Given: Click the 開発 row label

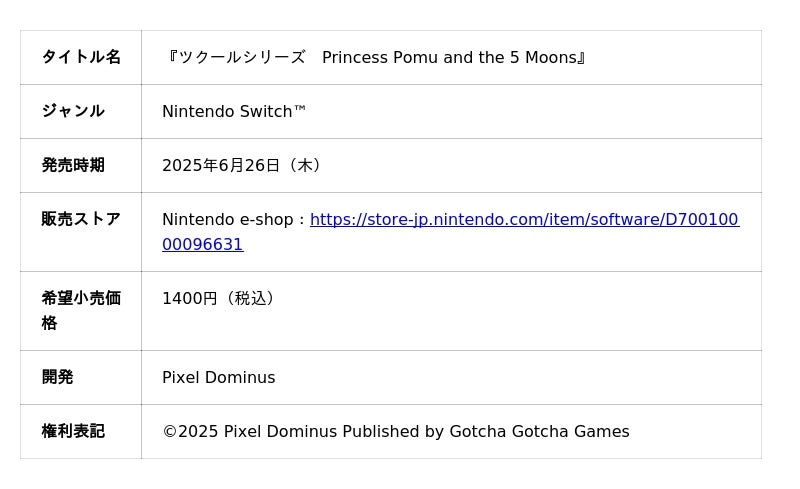Looking at the screenshot, I should [x=58, y=378].
